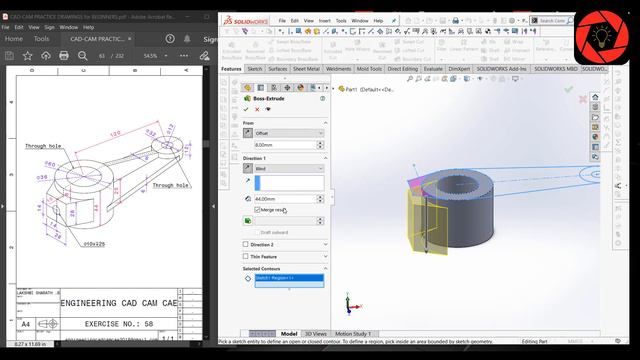This screenshot has width=640, height=360.
Task: Click the Acrobat cloud upload icon
Action: click(46, 56)
